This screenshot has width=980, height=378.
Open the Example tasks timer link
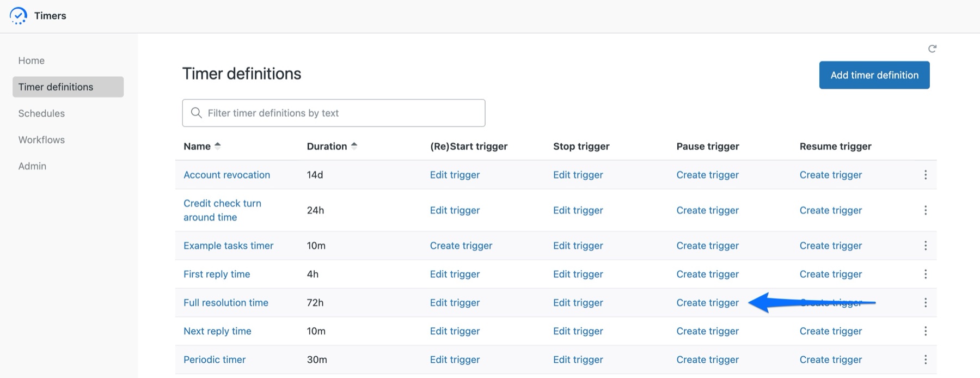pyautogui.click(x=228, y=246)
